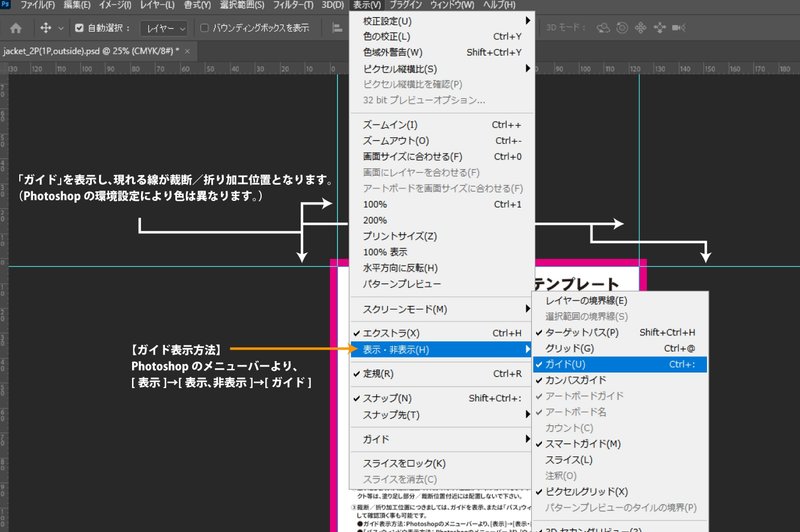Click the 3D pan camera icon
Screen dimensions: 800x532
pos(640,28)
